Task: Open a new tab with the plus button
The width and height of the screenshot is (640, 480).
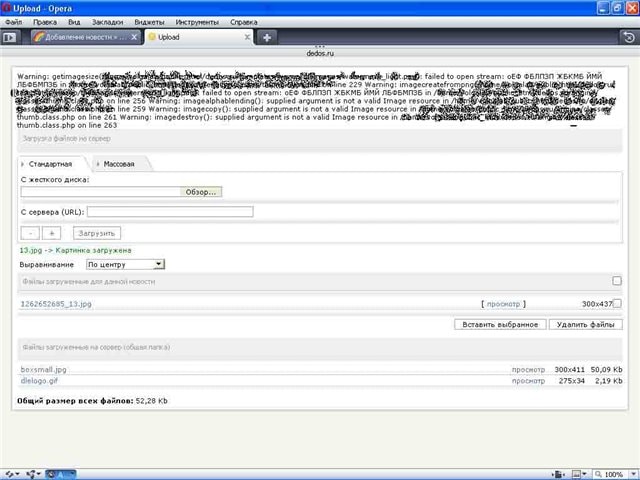Action: (267, 38)
